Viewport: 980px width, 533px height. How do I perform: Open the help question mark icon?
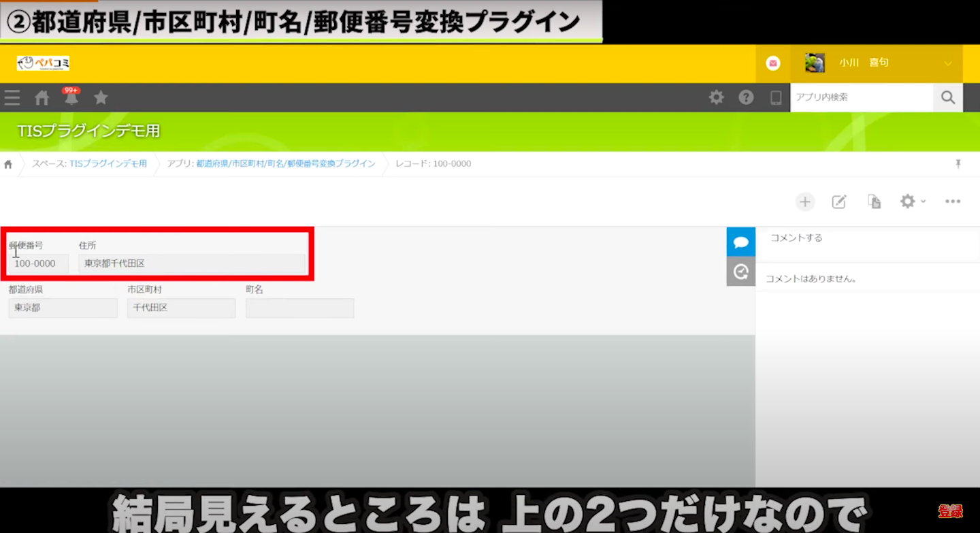pos(747,97)
